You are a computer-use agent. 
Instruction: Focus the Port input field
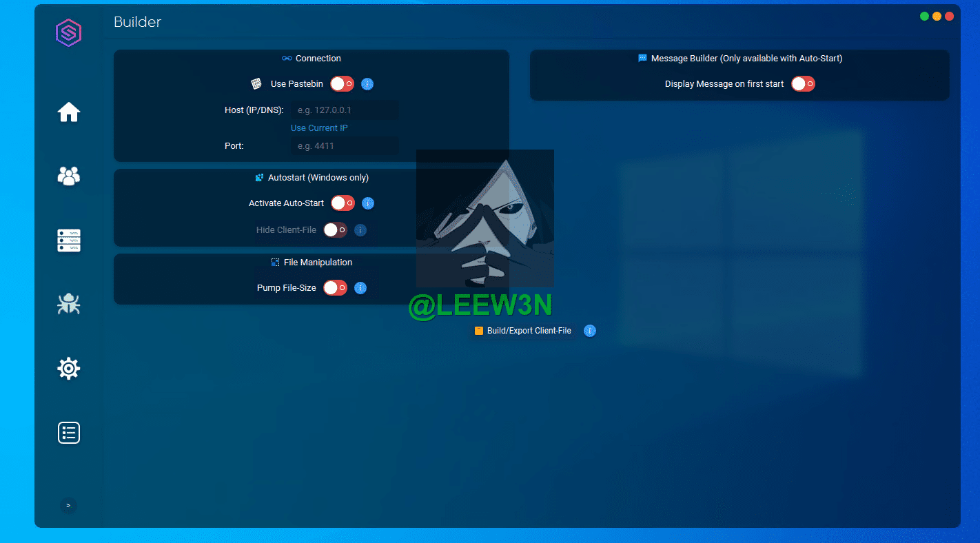[344, 146]
